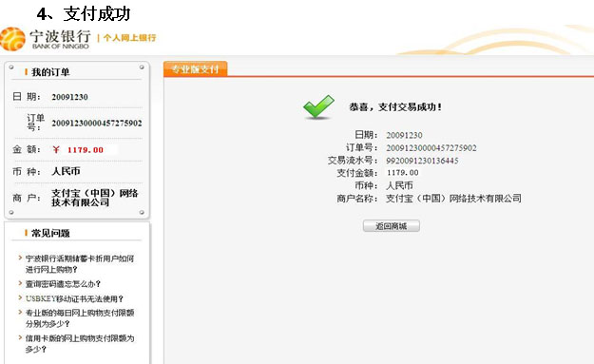The height and width of the screenshot is (364, 594).
Task: Click the 个人网上银行 header text
Action: pyautogui.click(x=129, y=37)
